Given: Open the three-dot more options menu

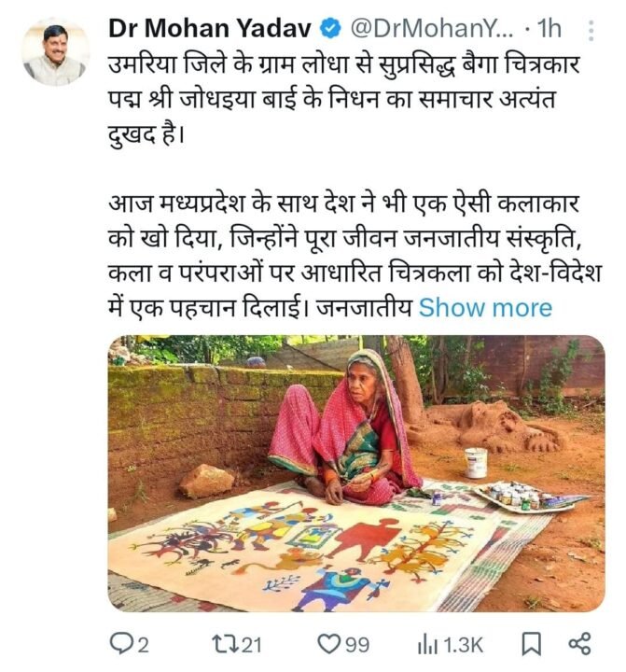Looking at the screenshot, I should pyautogui.click(x=590, y=32).
